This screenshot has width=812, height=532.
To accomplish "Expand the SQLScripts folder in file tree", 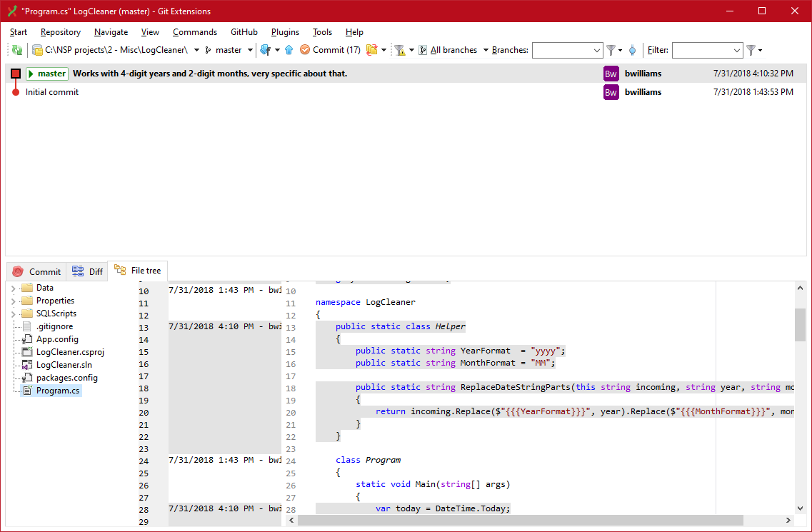I will (12, 313).
